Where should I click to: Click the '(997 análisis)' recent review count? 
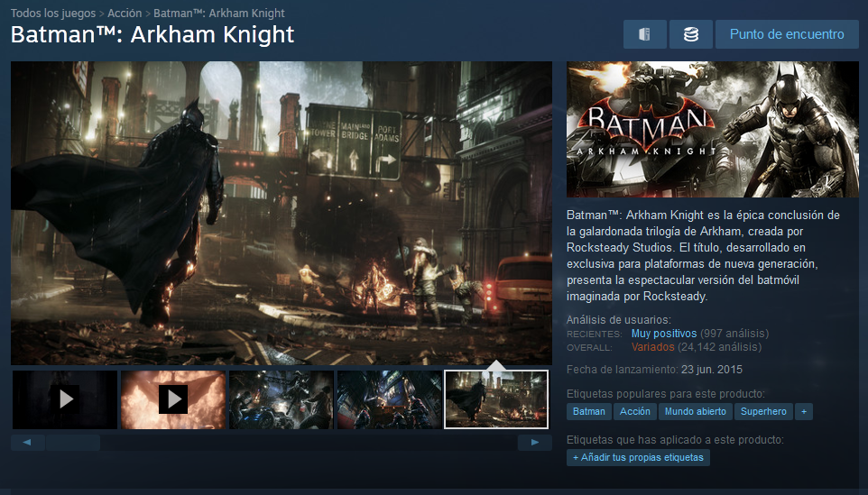[x=734, y=334]
